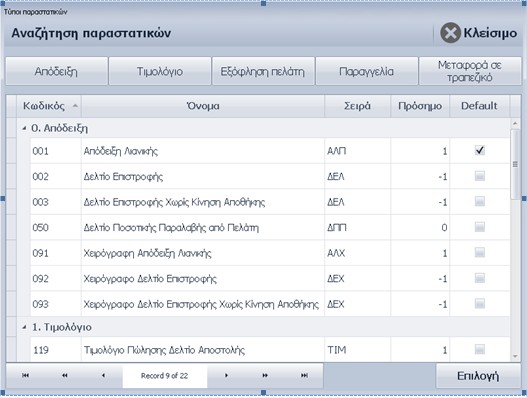The image size is (527, 398).
Task: Click code cell 050
Action: pyautogui.click(x=56, y=228)
